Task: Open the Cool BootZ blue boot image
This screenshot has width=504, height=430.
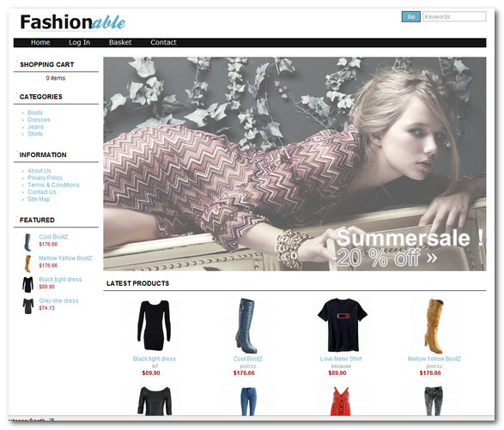Action: [x=246, y=325]
